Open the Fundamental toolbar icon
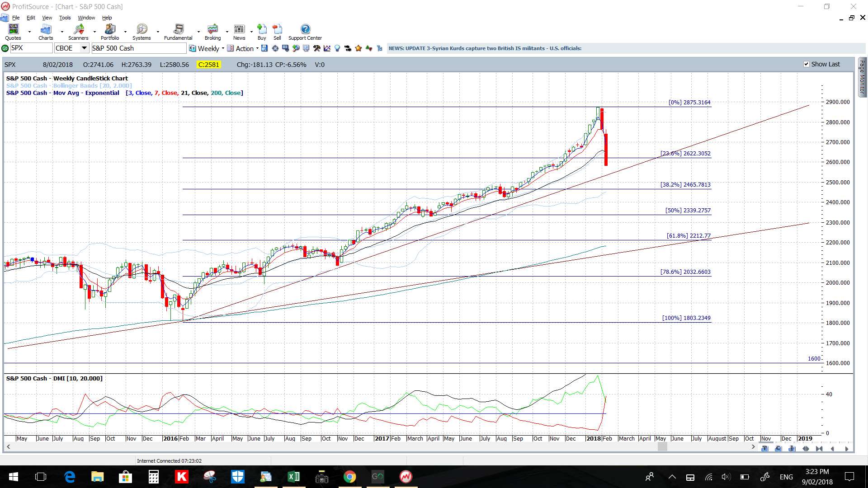868x488 pixels. 179,30
